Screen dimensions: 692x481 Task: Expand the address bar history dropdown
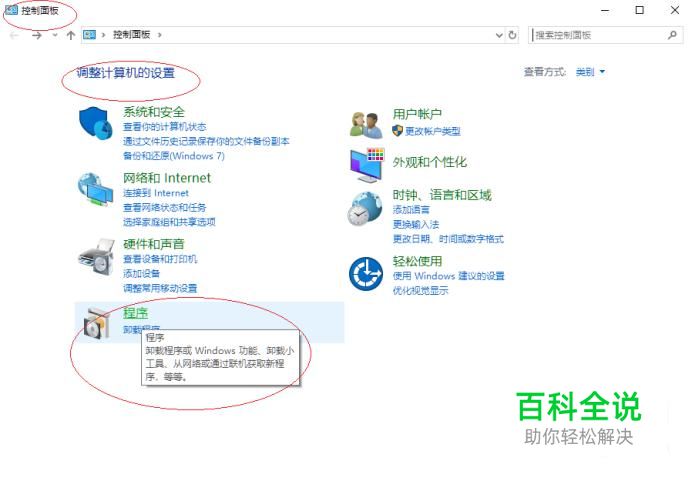[499, 35]
